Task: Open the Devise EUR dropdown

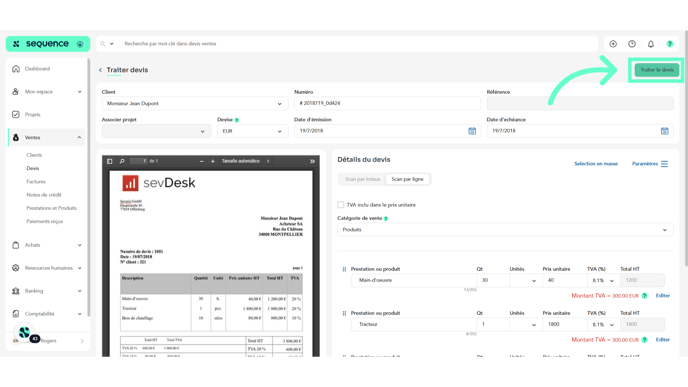Action: 252,131
